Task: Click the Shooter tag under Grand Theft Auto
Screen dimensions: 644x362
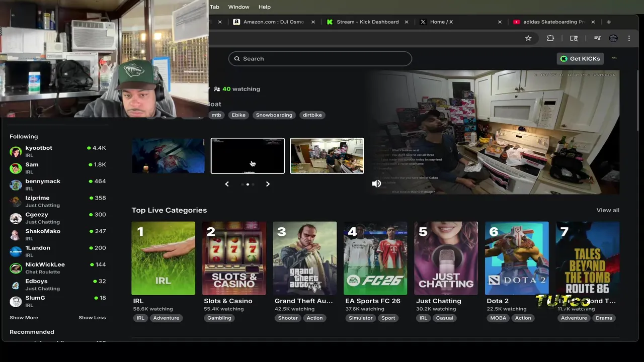Action: tap(288, 318)
